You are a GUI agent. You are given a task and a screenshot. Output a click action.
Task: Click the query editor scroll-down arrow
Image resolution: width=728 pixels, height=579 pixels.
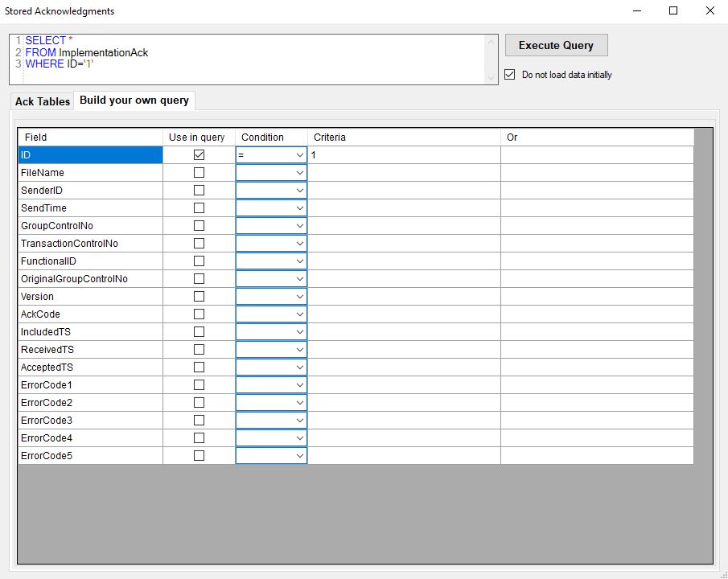click(x=491, y=78)
